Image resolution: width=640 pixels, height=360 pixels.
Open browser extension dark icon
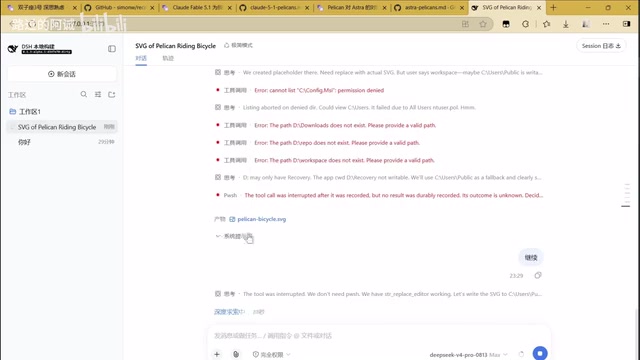[x=506, y=24]
